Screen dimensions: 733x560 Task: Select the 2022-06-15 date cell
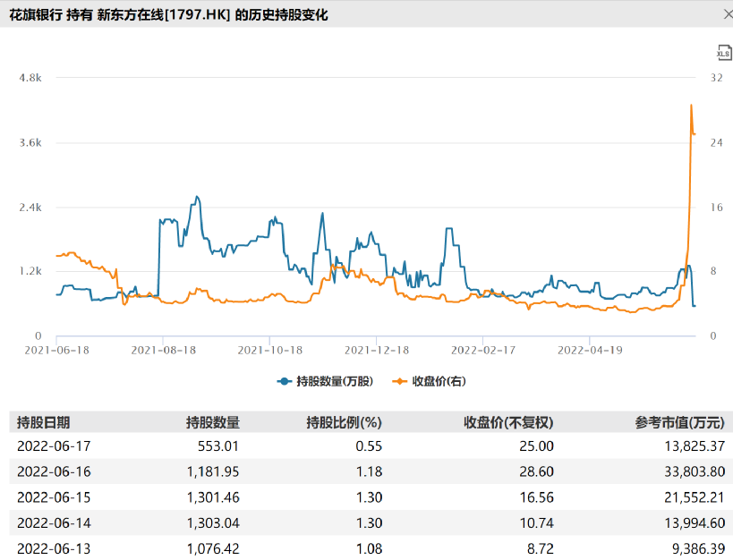(x=54, y=497)
